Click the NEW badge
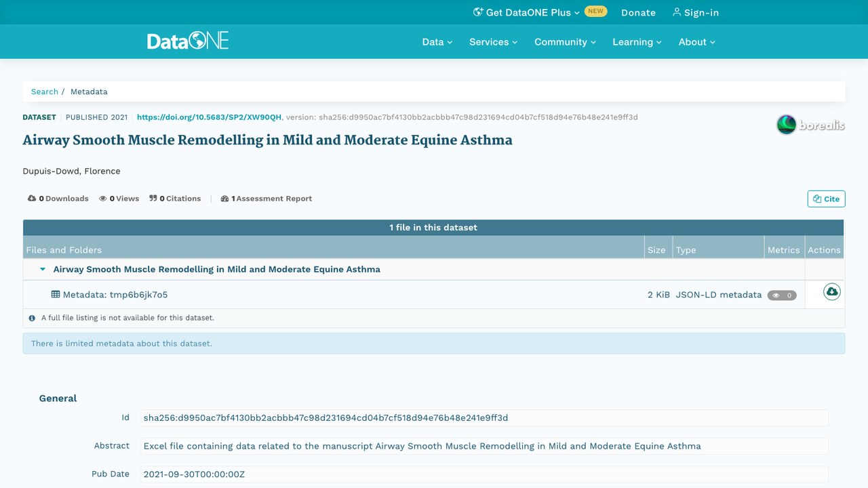This screenshot has width=868, height=488. 595,12
